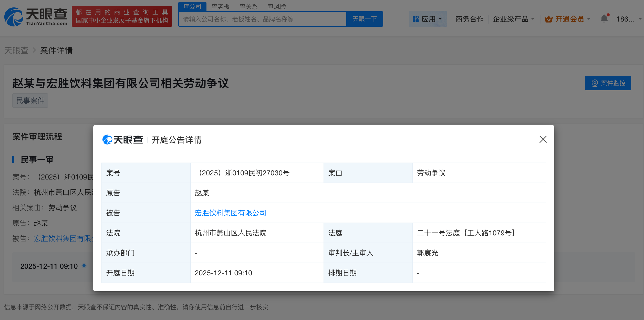
Task: Click the notification bell icon
Action: coord(604,19)
